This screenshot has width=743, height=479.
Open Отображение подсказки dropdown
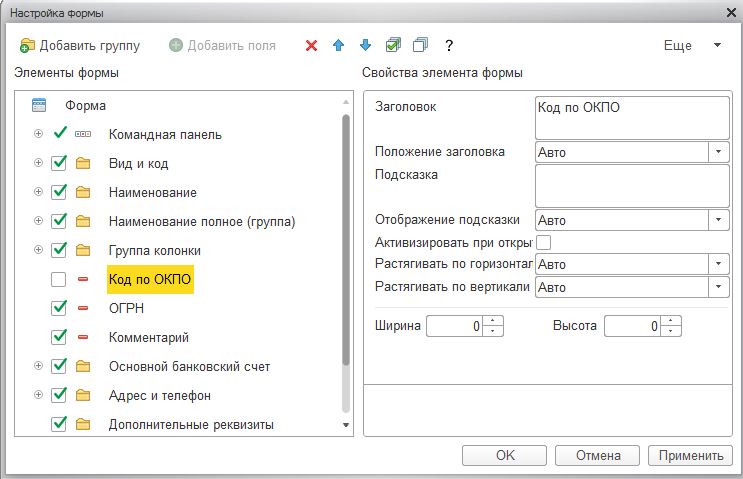pos(718,220)
